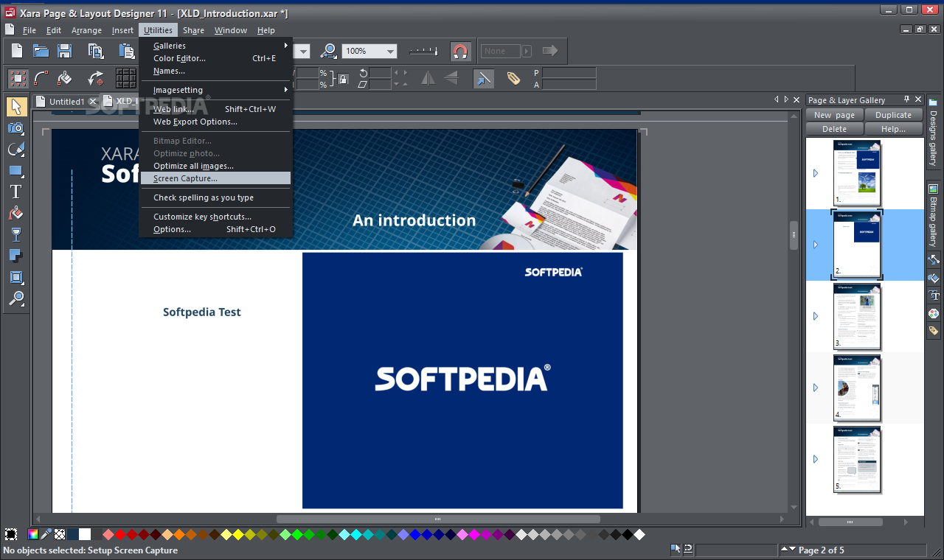Open Customize key shortcuts entry

[x=216, y=217]
